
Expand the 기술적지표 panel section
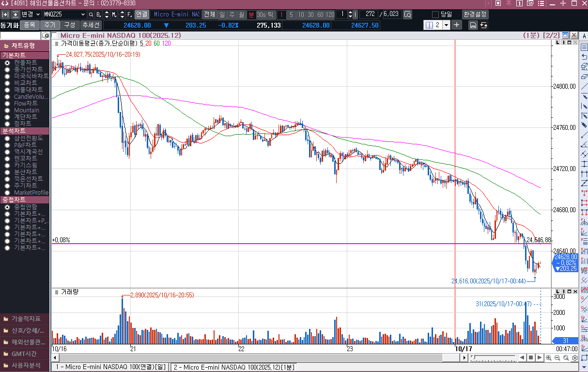[x=25, y=319]
